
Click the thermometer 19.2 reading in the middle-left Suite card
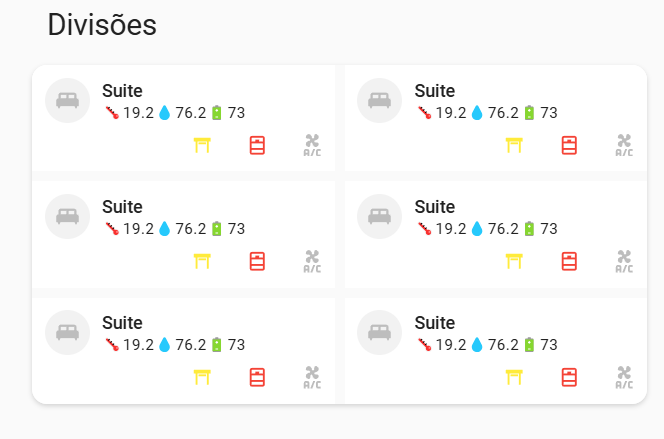[130, 229]
